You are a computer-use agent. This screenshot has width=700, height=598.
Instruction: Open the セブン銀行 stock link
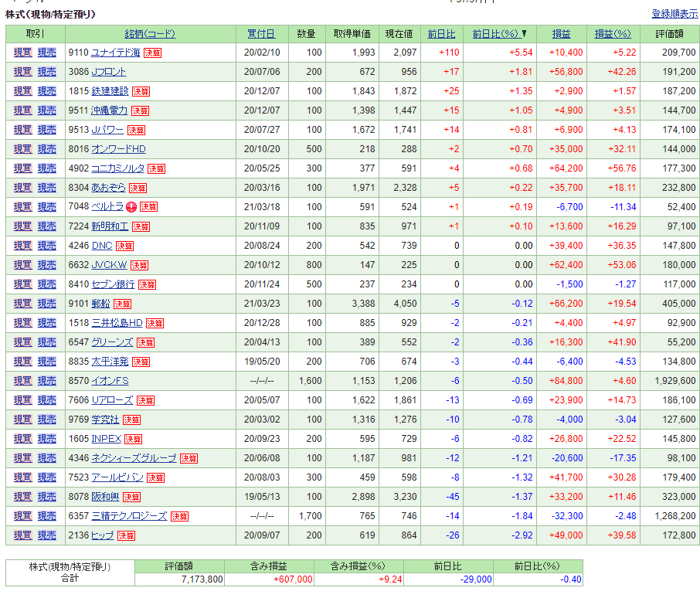pyautogui.click(x=113, y=284)
